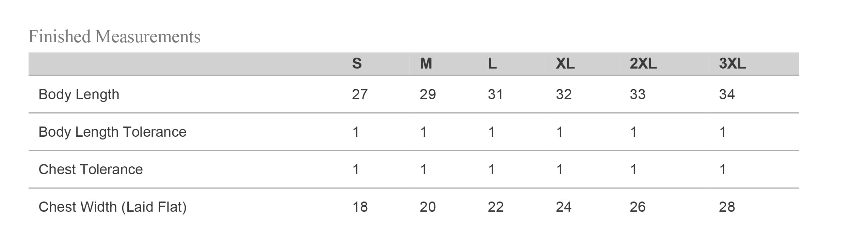Screen dimensions: 868x252
Task: Click the Chest Width (Laid Flat) label
Action: coord(112,207)
